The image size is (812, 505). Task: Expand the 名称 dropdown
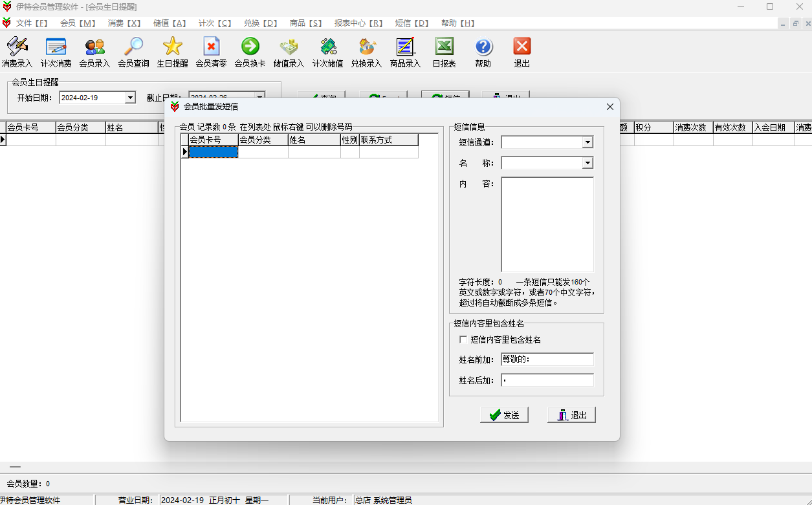[x=587, y=163]
